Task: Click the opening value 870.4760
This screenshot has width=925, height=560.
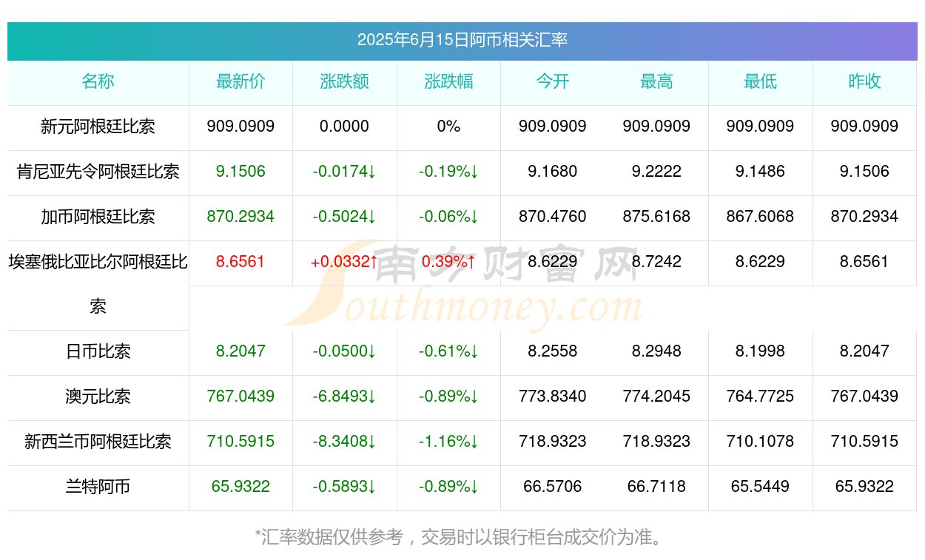Action: (x=553, y=217)
